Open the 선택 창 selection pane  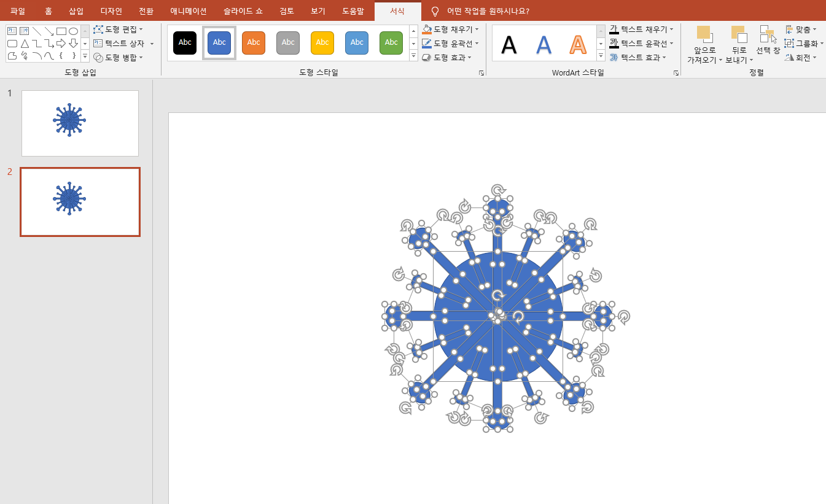tap(768, 40)
